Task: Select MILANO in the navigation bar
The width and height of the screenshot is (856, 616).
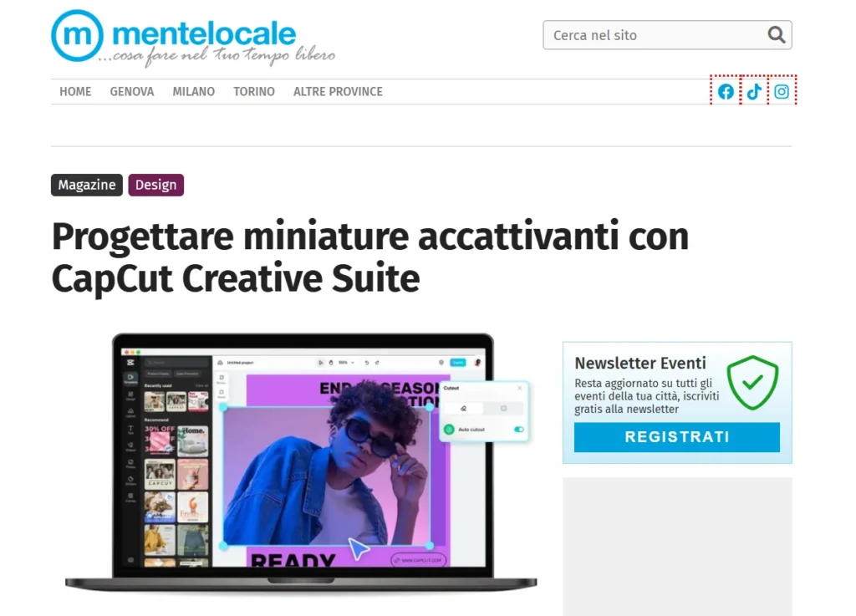Action: click(x=193, y=92)
